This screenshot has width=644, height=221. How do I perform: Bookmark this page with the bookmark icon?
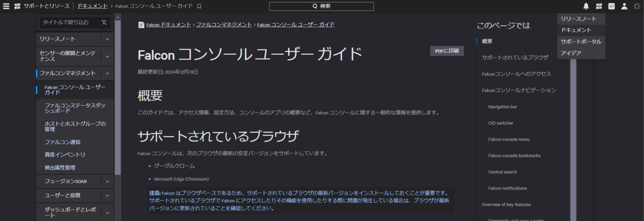(199, 6)
